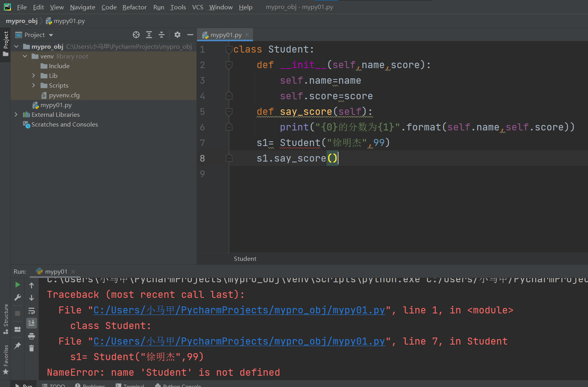Open the Window menu
This screenshot has width=588, height=387.
(221, 7)
